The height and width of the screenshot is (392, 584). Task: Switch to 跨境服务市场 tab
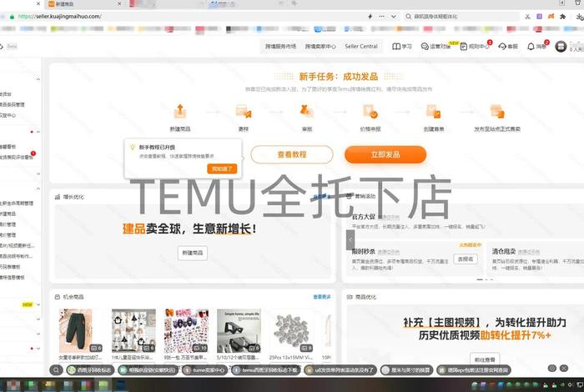[x=280, y=47]
